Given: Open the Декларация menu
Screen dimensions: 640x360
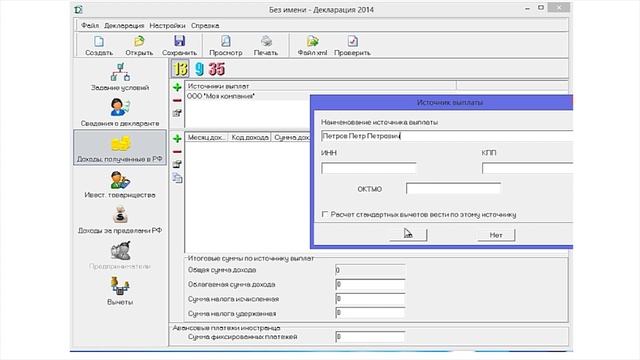Looking at the screenshot, I should coord(124,25).
